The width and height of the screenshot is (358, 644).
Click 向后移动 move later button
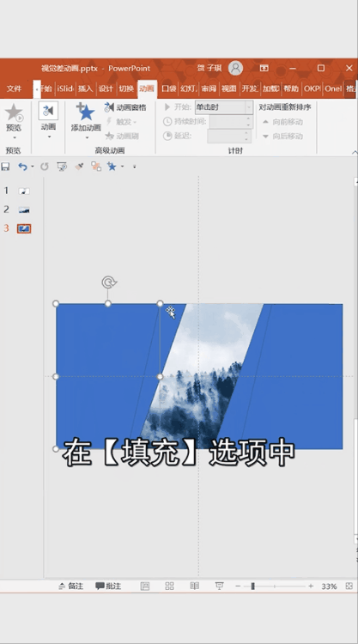tap(282, 136)
